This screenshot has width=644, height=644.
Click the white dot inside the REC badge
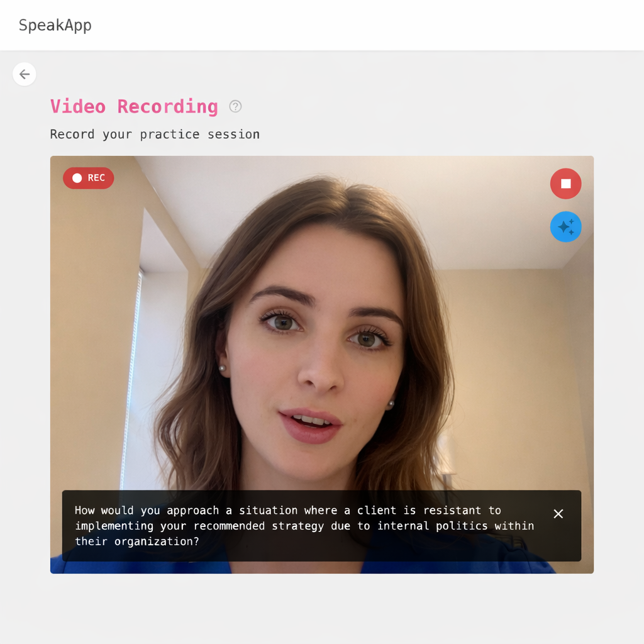pos(76,178)
